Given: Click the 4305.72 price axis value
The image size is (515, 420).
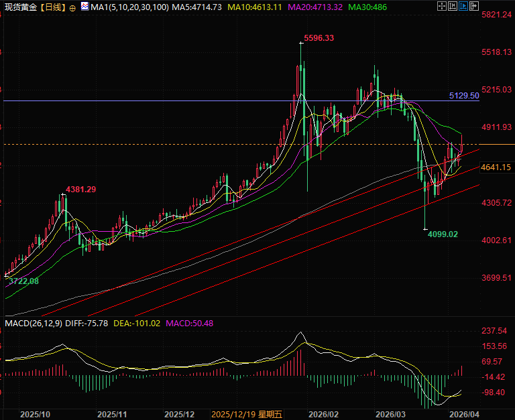Looking at the screenshot, I should point(497,203).
